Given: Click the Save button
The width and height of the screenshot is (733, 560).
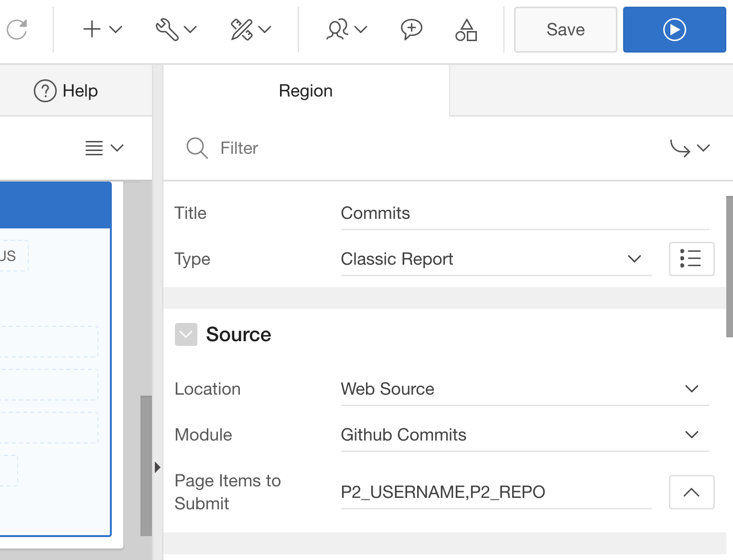Looking at the screenshot, I should click(x=565, y=30).
